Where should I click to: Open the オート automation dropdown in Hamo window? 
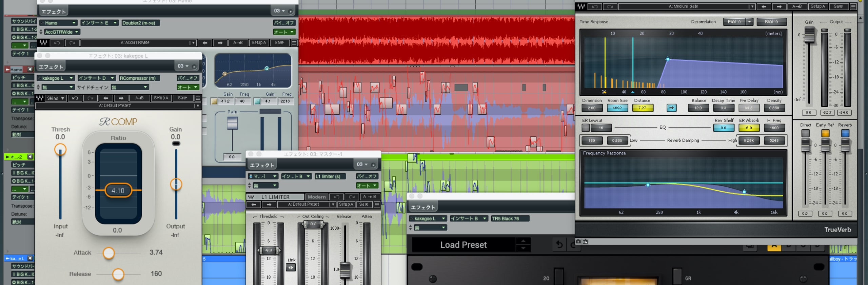point(284,32)
